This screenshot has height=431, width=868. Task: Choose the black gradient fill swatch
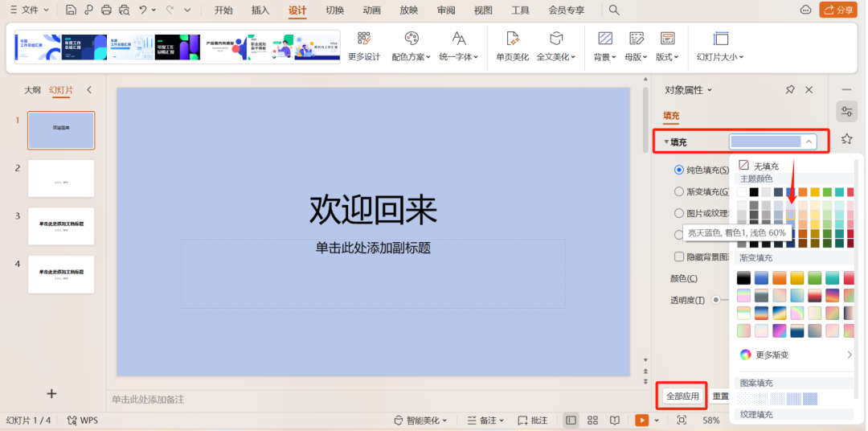point(743,277)
